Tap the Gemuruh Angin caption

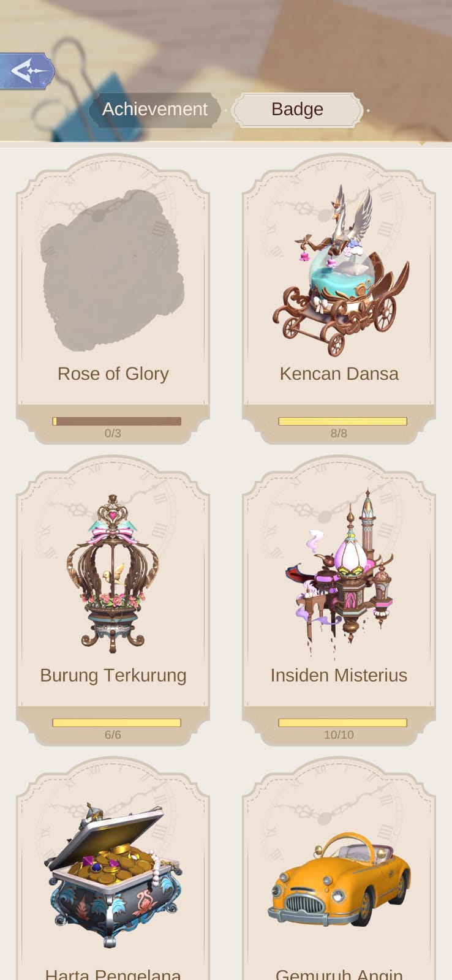(x=339, y=974)
